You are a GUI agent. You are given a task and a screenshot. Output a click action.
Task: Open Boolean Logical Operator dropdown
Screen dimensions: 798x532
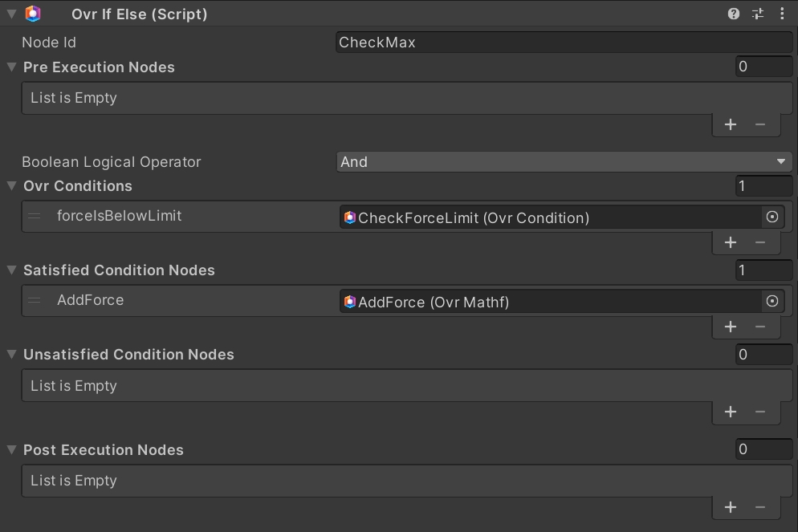point(564,162)
